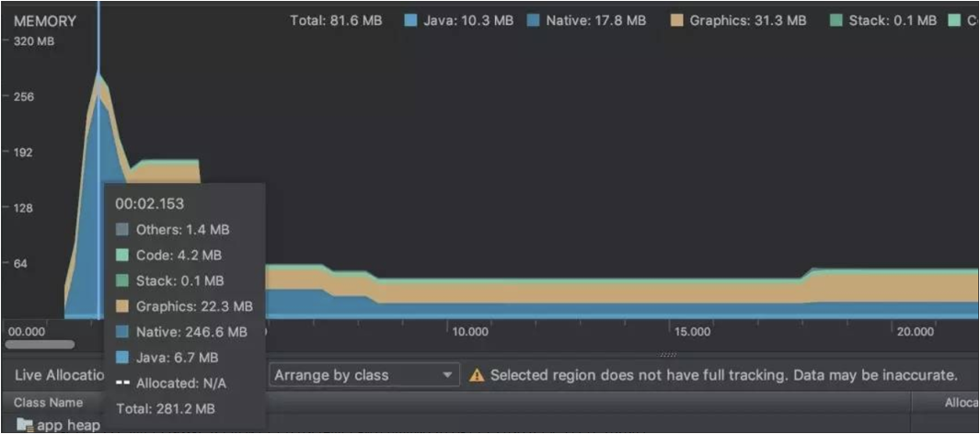Viewport: 980px width, 434px height.
Task: Click "Java: 6.7 MB" in tooltip
Action: [x=177, y=358]
